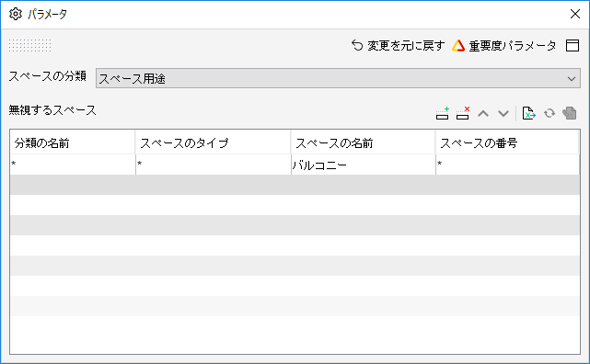Move selected row up
Viewport: 590px width, 364px height.
coord(483,113)
